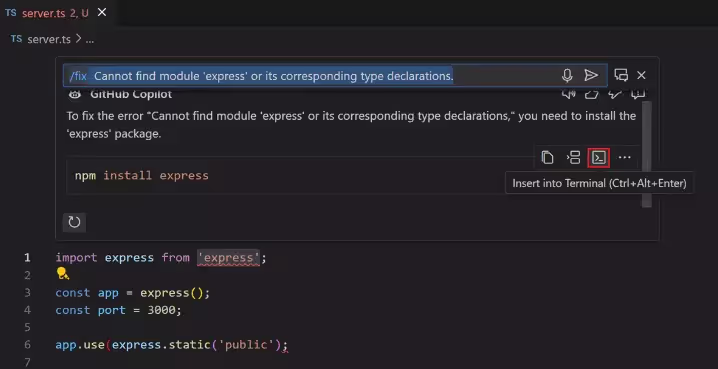Viewport: 718px width, 369px height.
Task: Click the Copilot explanation paragraph text
Action: click(x=351, y=125)
